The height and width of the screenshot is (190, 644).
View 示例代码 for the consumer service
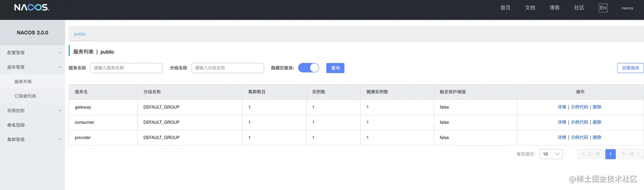click(x=579, y=122)
